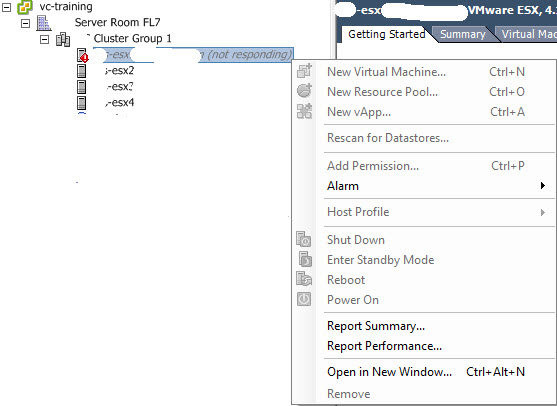Click the host icon beside esx2
Screen dimensions: 557x406
coord(81,71)
